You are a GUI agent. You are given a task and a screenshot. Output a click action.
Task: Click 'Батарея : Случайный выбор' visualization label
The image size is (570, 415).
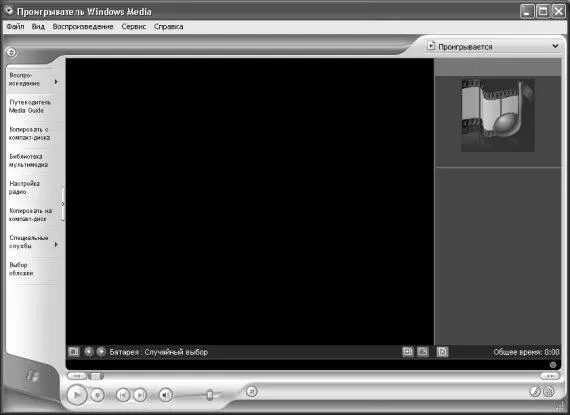click(158, 352)
